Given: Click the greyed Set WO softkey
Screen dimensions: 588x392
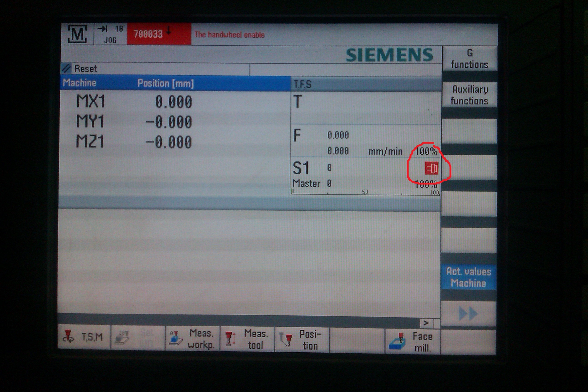Looking at the screenshot, I should (138, 338).
